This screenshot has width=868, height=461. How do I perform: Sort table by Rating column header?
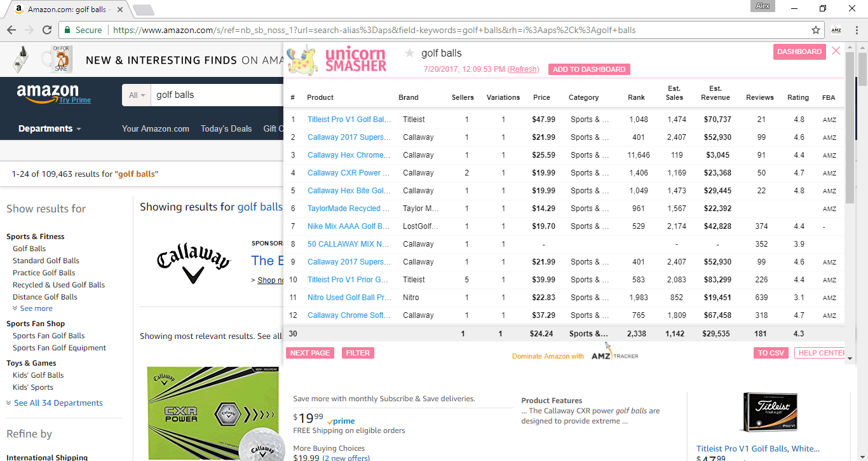pos(798,97)
